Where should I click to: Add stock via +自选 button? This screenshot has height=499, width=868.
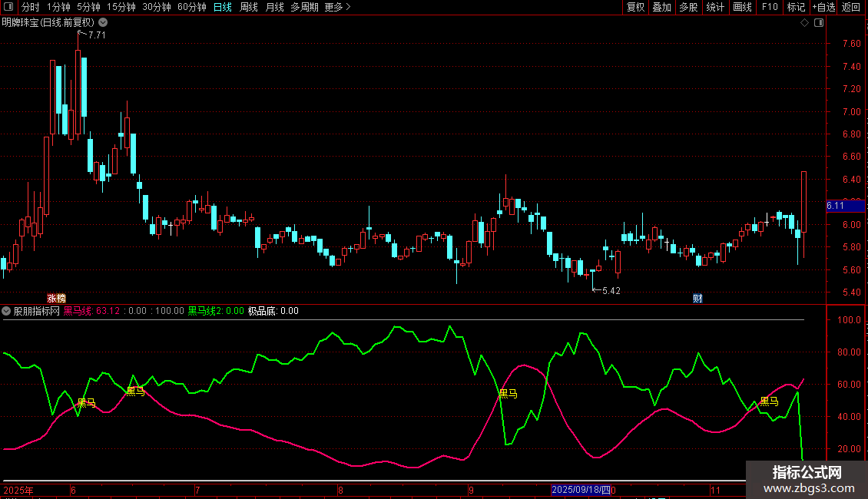point(823,7)
